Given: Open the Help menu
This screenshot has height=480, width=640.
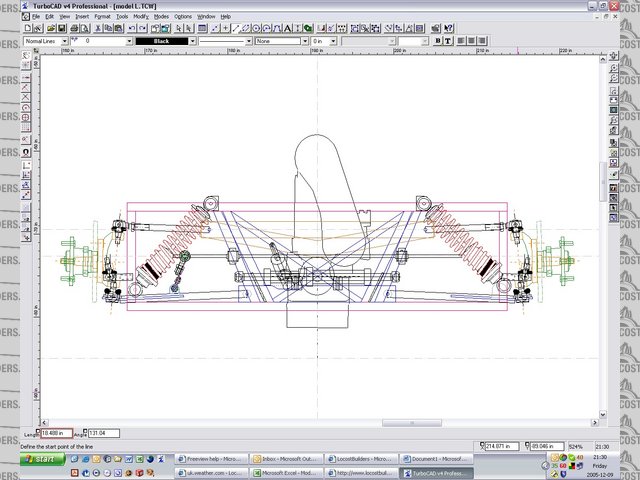Looking at the screenshot, I should (226, 17).
